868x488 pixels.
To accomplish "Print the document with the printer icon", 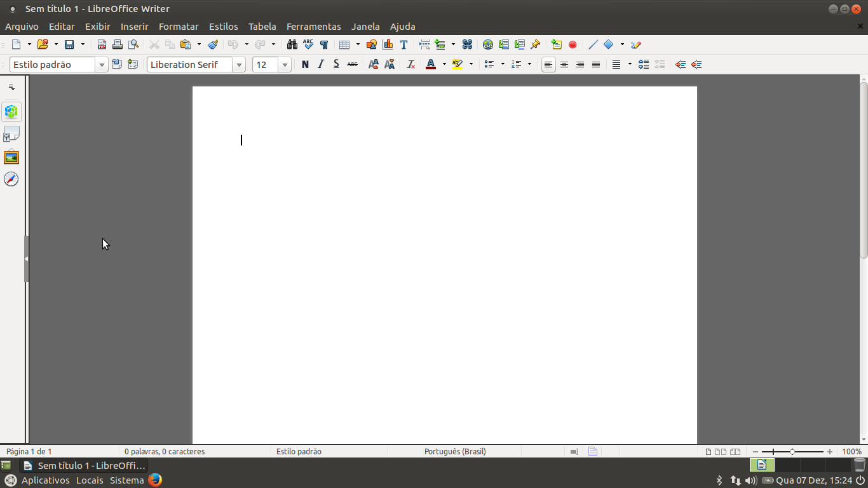I will (x=117, y=44).
